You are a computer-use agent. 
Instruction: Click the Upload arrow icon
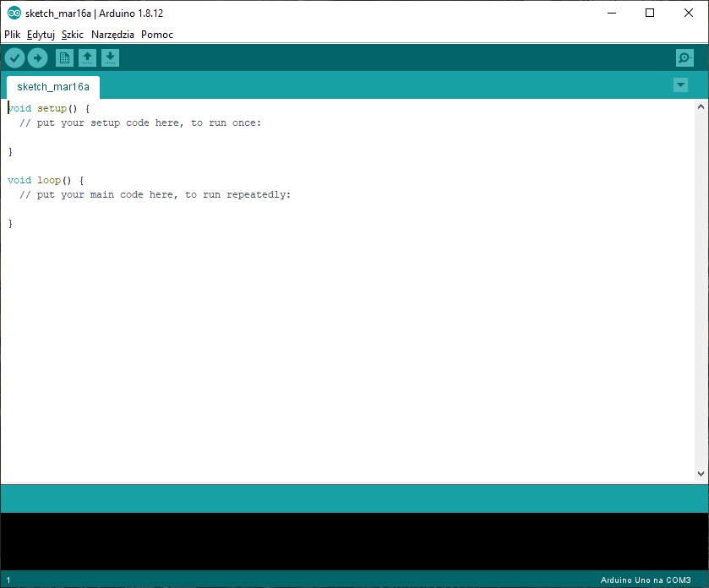click(37, 57)
